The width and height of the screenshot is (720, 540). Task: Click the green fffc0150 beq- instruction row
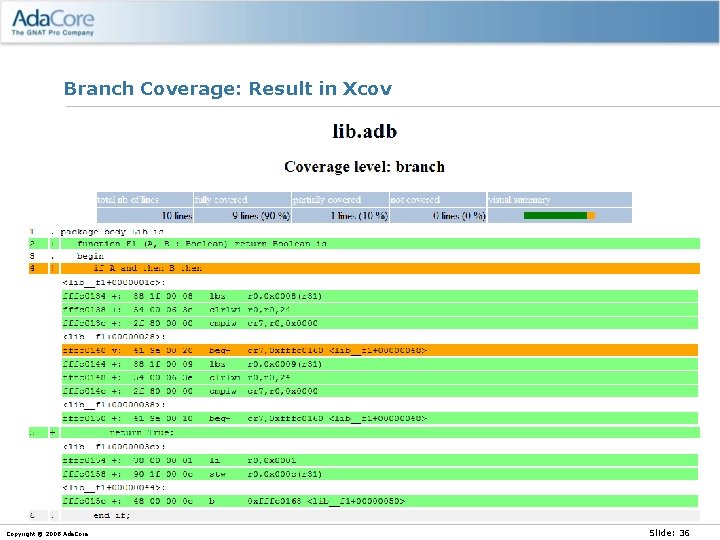click(x=380, y=418)
